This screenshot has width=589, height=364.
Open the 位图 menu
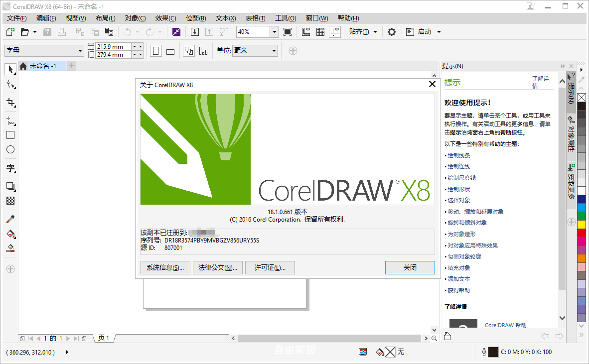196,18
